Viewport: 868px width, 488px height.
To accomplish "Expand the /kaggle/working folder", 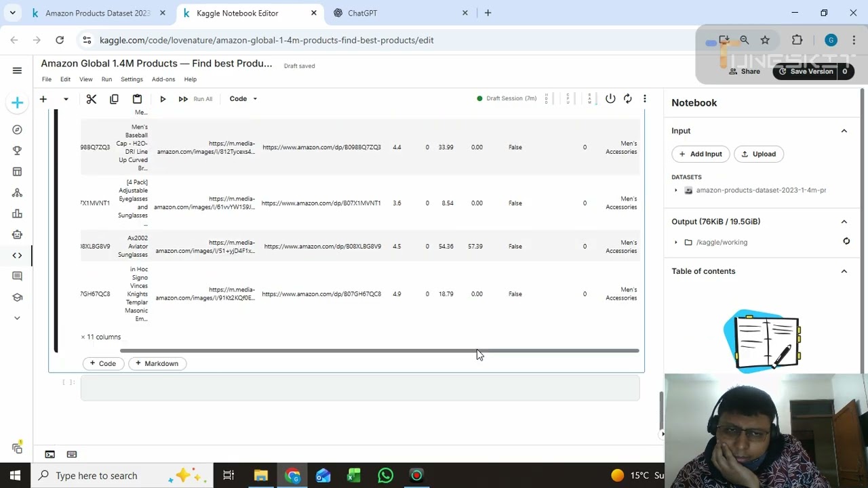I will pyautogui.click(x=675, y=243).
